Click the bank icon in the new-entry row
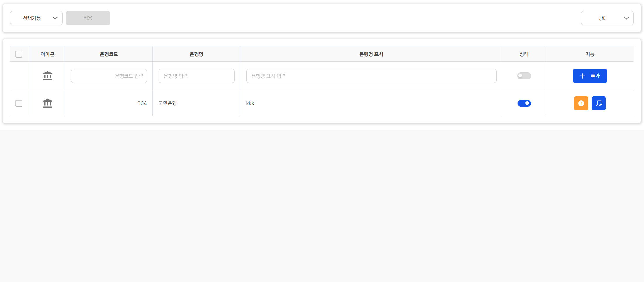The image size is (644, 282). coord(47,76)
